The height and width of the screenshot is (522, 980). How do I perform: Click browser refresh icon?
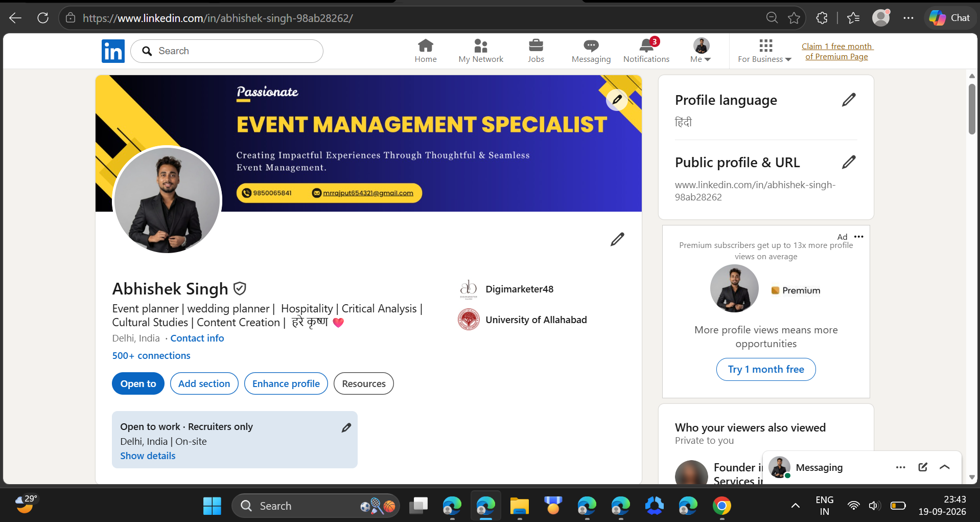(x=43, y=18)
